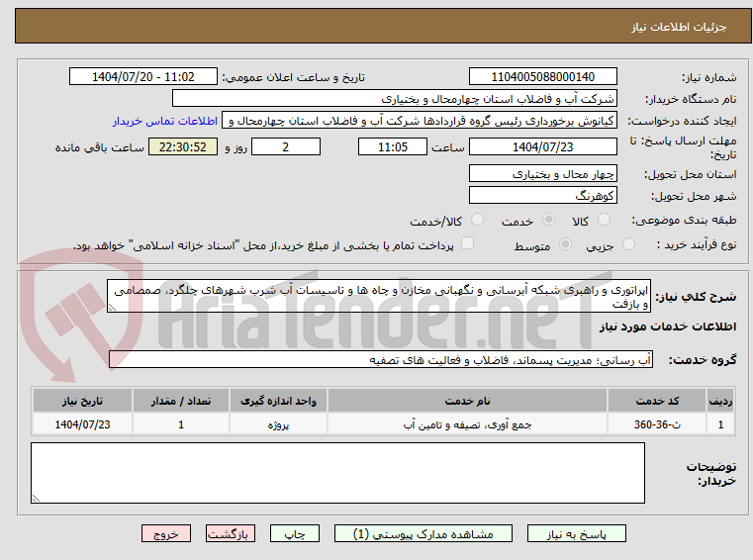Click the چاپ print button

point(295,533)
